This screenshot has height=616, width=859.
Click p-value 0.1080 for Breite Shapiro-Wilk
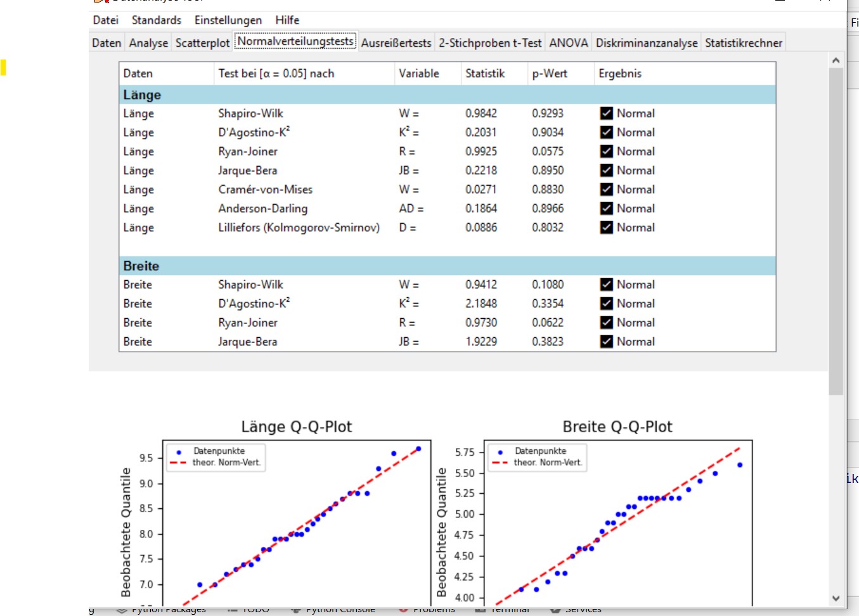548,285
